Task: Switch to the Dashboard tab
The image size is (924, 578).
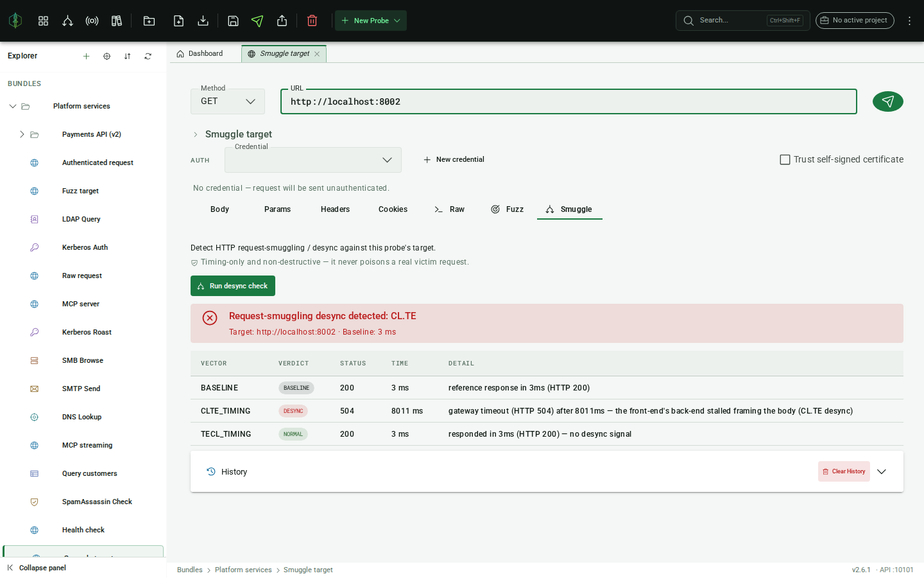Action: point(200,54)
